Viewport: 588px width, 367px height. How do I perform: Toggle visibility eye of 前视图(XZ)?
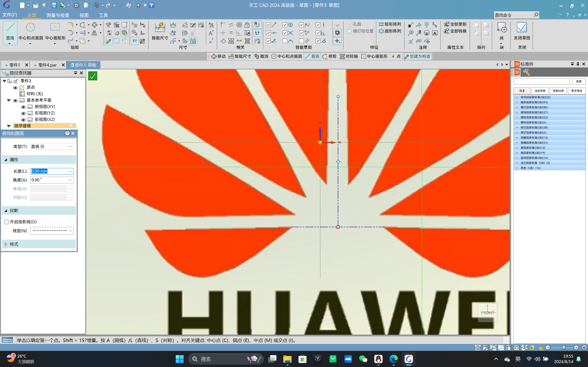(x=23, y=120)
